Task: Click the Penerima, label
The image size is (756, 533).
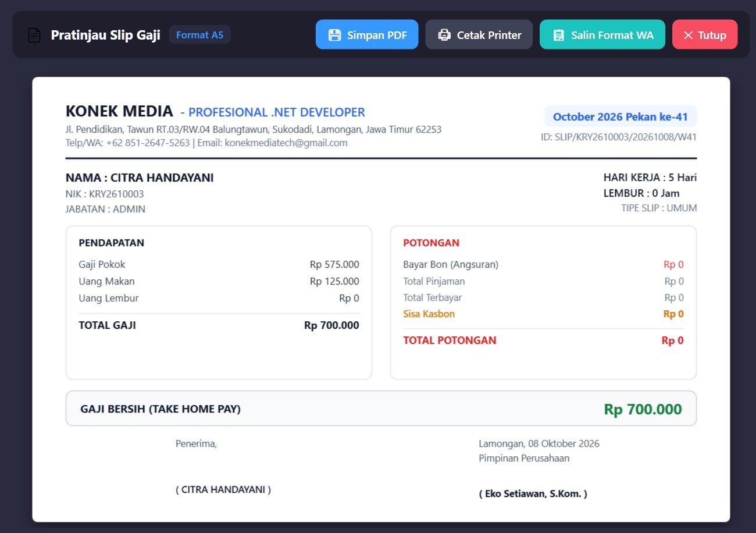Action: tap(196, 443)
